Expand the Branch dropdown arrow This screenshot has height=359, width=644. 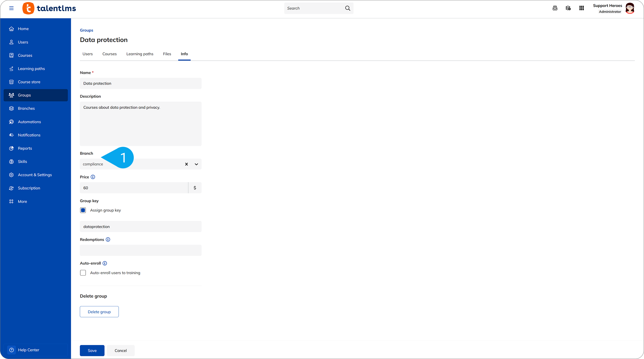(196, 164)
